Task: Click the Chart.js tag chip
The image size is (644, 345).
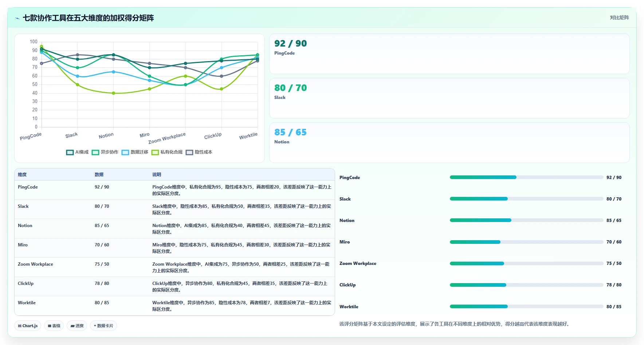Action: 28,326
